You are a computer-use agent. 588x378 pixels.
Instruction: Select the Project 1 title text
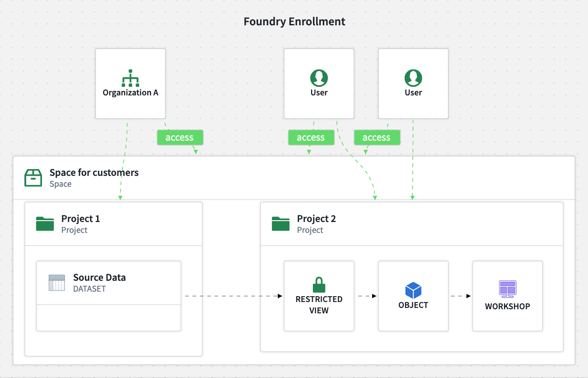pos(80,219)
